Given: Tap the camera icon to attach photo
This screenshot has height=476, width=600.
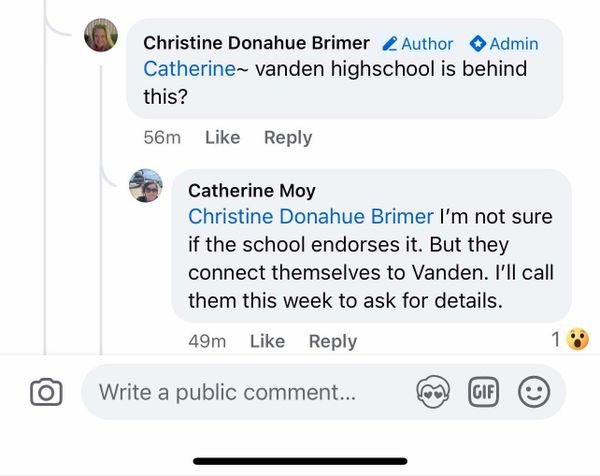Looking at the screenshot, I should tap(46, 393).
